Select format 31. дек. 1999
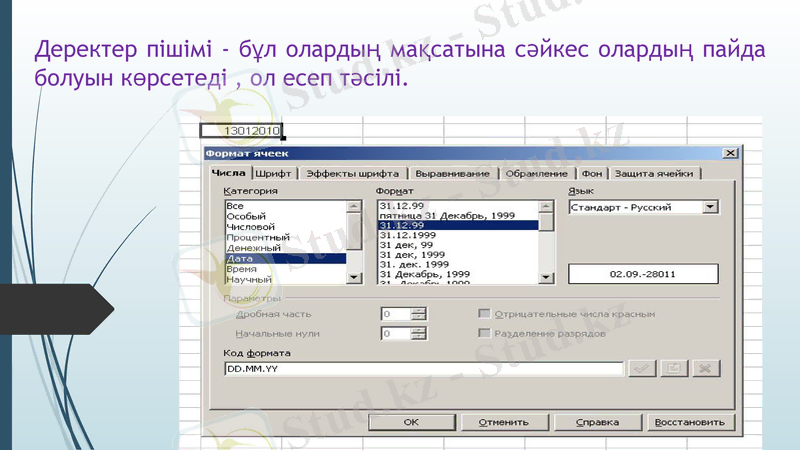This screenshot has height=450, width=800. coord(458,264)
